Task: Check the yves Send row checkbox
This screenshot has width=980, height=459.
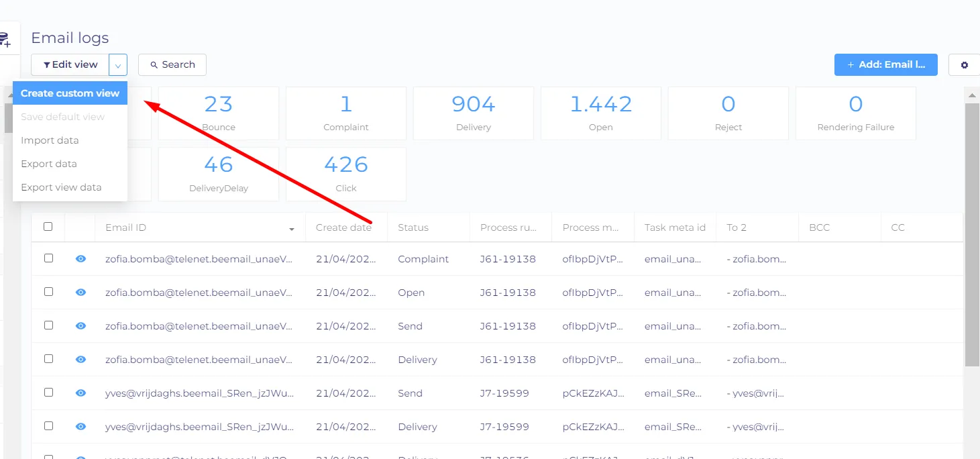Action: 48,392
